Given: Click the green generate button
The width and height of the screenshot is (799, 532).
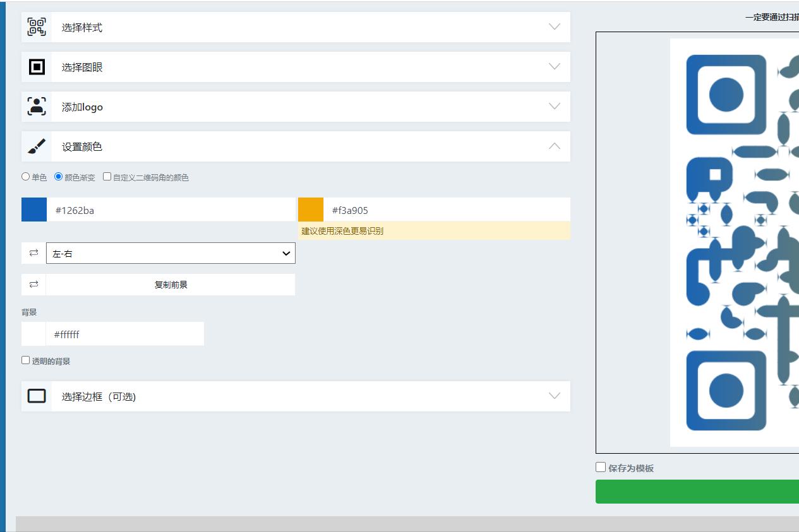Looking at the screenshot, I should [697, 492].
